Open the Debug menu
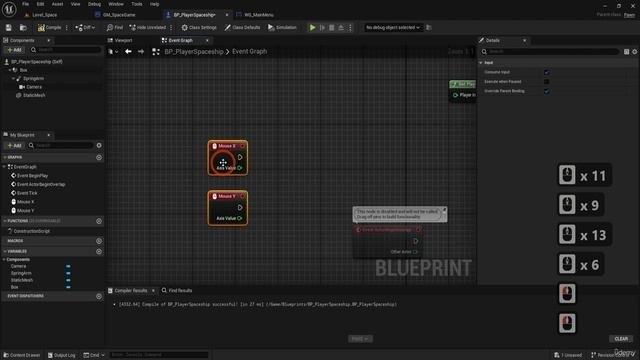 pyautogui.click(x=94, y=4)
